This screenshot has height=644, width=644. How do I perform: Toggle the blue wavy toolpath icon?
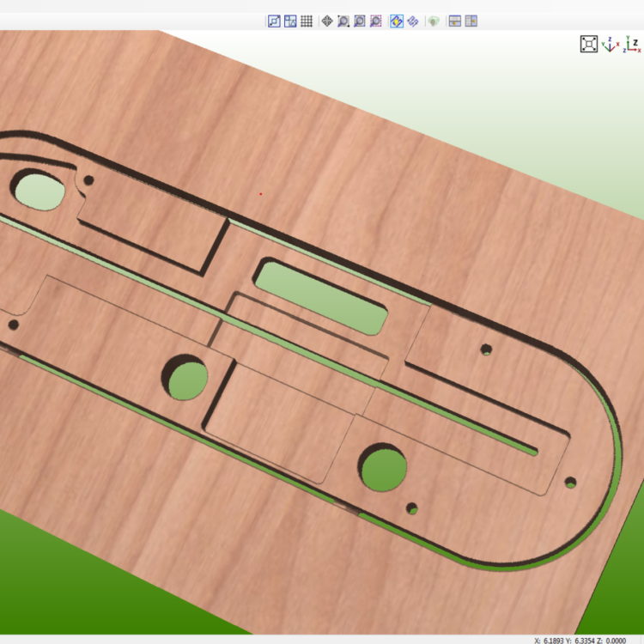point(413,21)
